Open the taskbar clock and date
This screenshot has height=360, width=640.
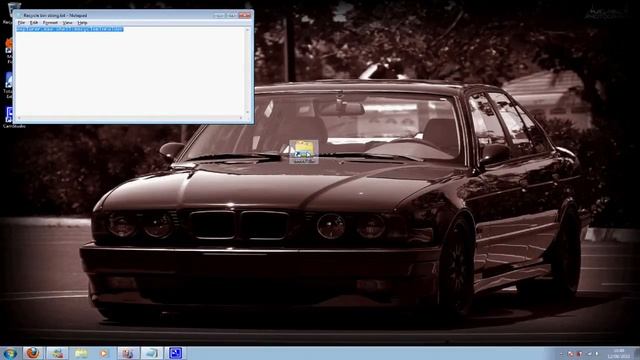tap(619, 353)
